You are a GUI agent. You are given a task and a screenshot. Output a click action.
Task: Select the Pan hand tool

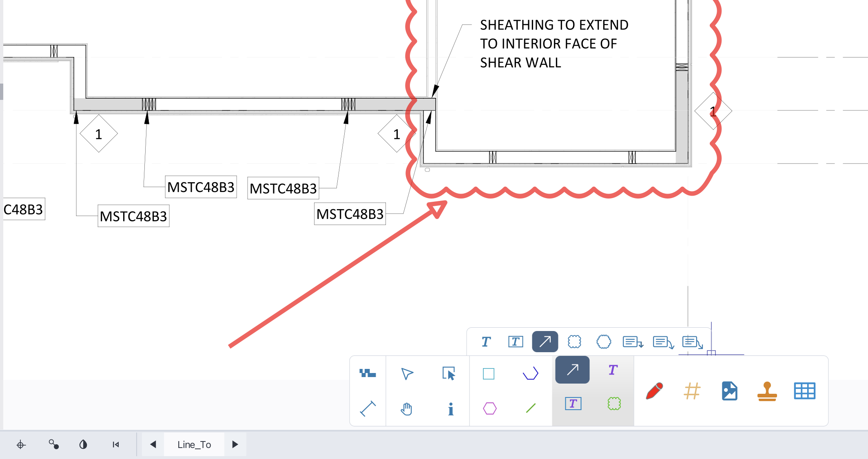[407, 410]
